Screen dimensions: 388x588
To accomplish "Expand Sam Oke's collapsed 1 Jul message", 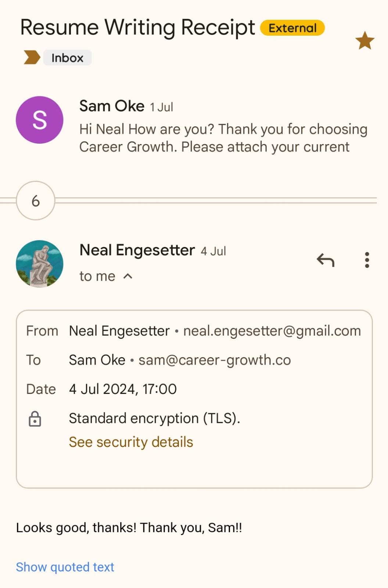I will coord(223,138).
